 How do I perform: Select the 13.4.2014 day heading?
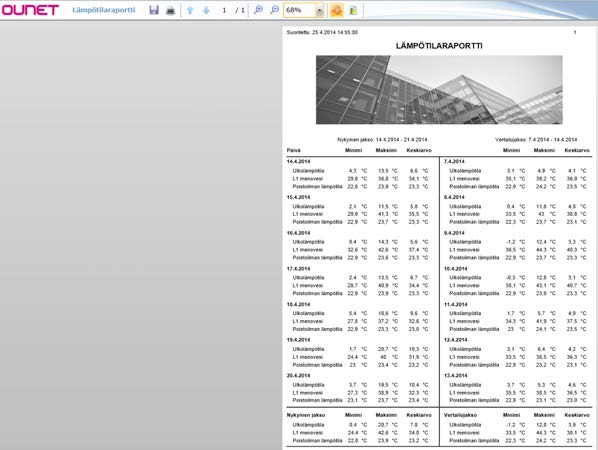point(455,376)
